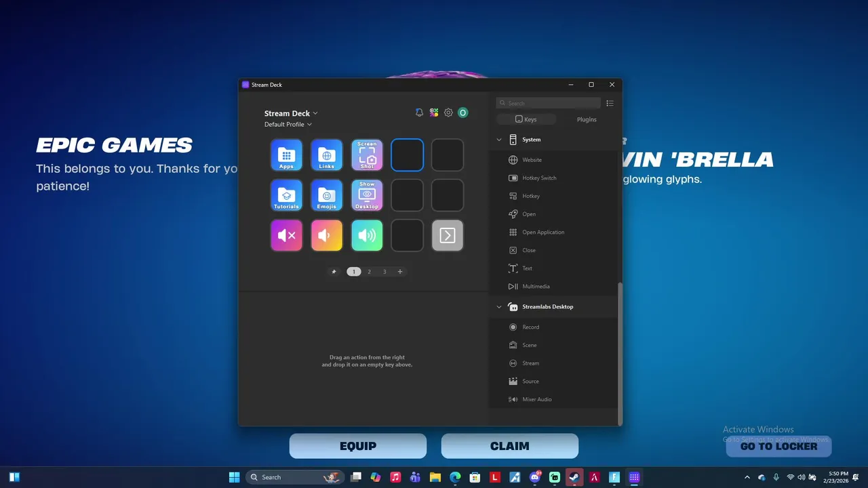Open the Default Profile dropdown

click(288, 125)
